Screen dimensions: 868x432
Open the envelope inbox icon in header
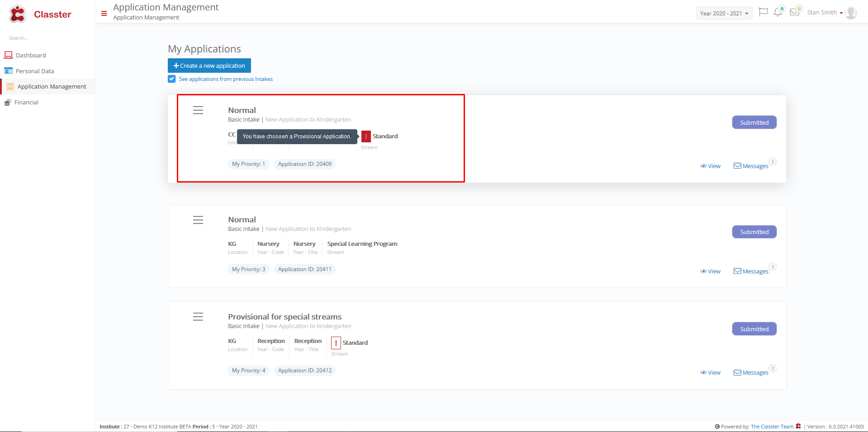[795, 12]
